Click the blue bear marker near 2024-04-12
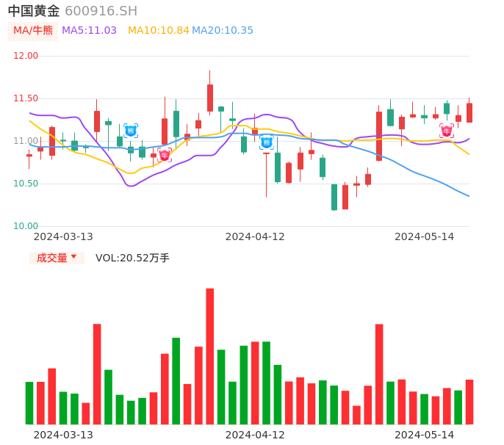This screenshot has width=504, height=445. (266, 142)
